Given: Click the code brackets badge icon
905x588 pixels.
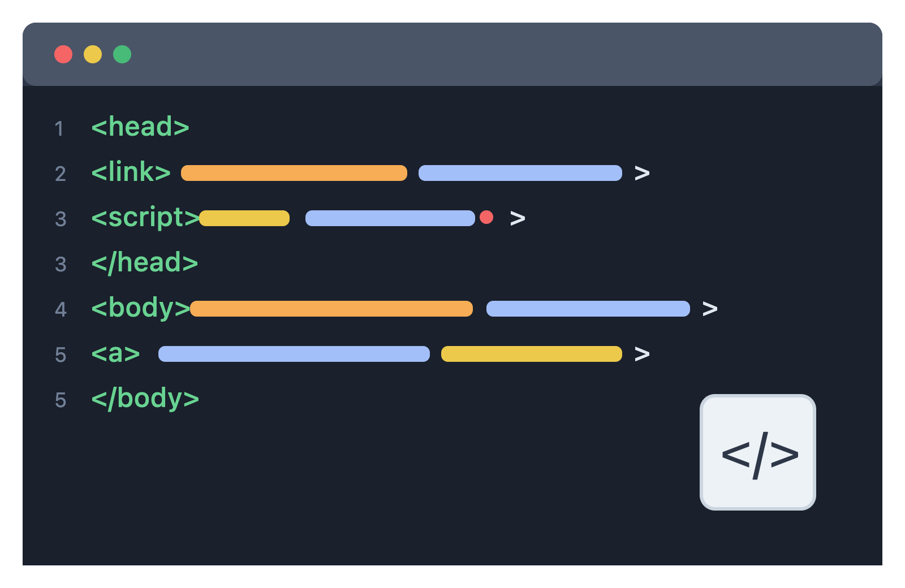Looking at the screenshot, I should tap(757, 452).
